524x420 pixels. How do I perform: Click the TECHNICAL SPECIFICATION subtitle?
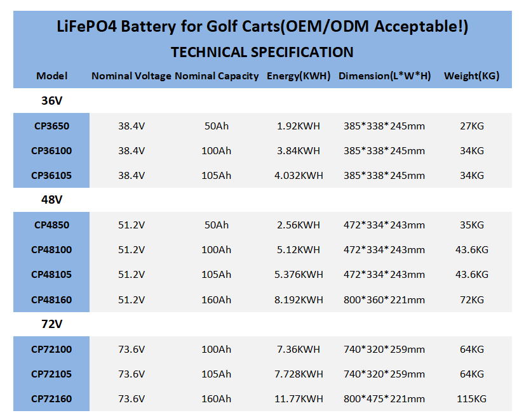point(262,52)
